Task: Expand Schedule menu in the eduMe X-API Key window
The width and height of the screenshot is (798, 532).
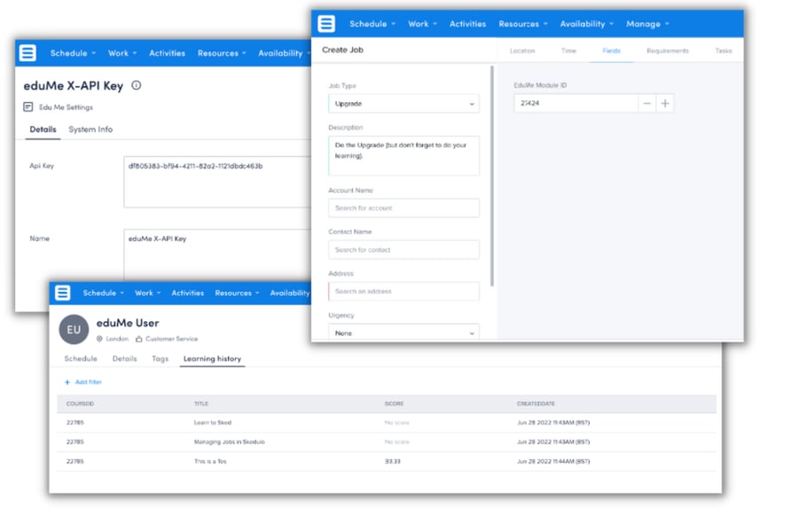Action: click(73, 53)
